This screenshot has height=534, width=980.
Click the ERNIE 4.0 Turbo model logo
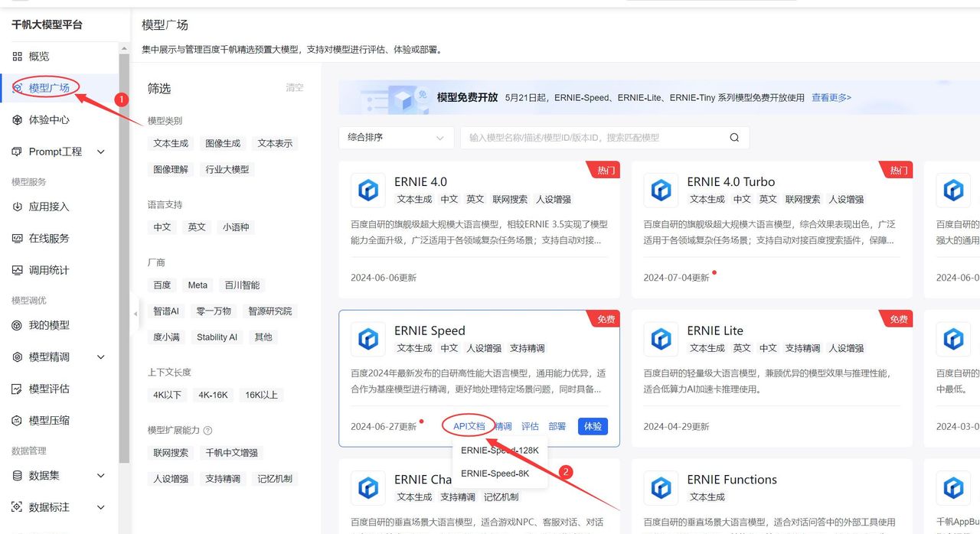pos(661,190)
